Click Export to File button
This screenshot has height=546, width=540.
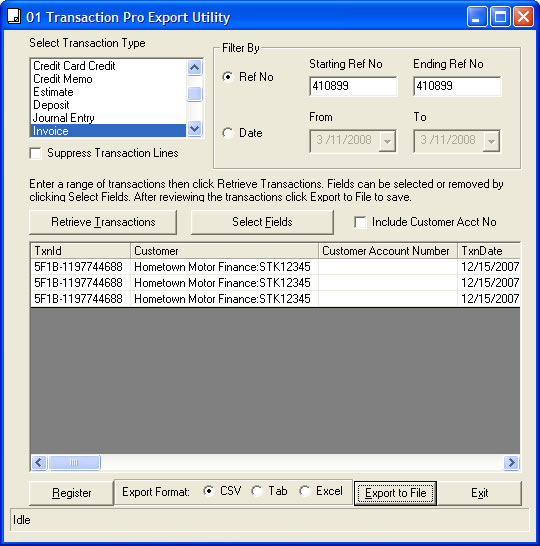[x=396, y=493]
